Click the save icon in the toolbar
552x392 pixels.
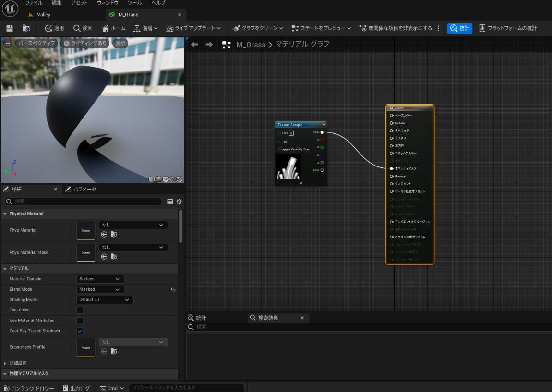[x=10, y=28]
